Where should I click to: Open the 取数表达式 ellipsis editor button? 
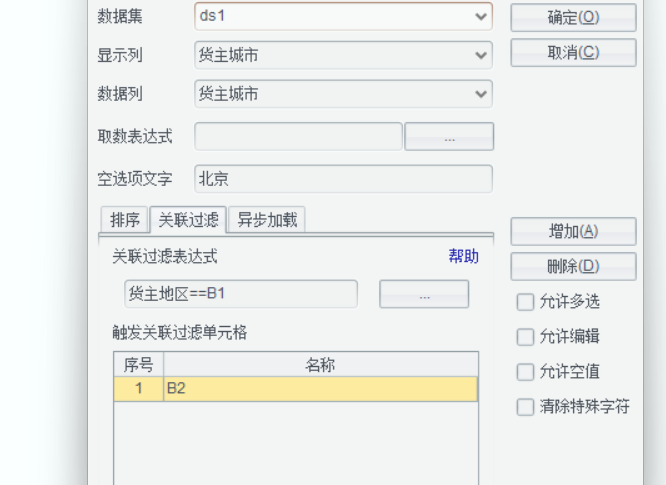(449, 137)
